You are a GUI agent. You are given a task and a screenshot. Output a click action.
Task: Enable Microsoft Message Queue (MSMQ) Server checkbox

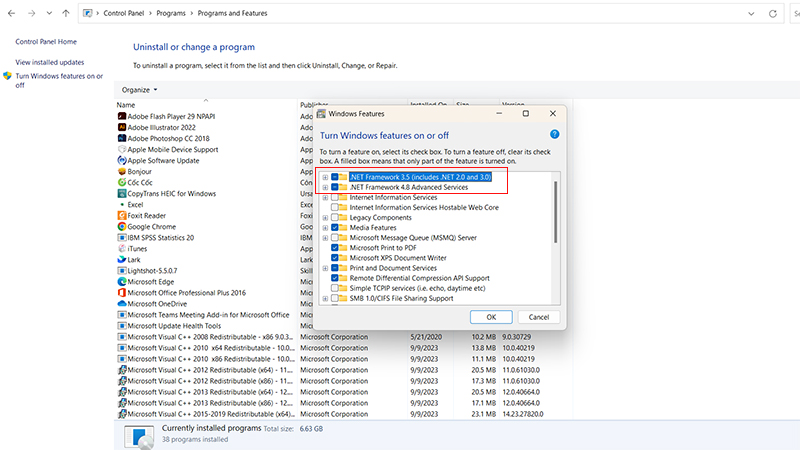pyautogui.click(x=335, y=238)
